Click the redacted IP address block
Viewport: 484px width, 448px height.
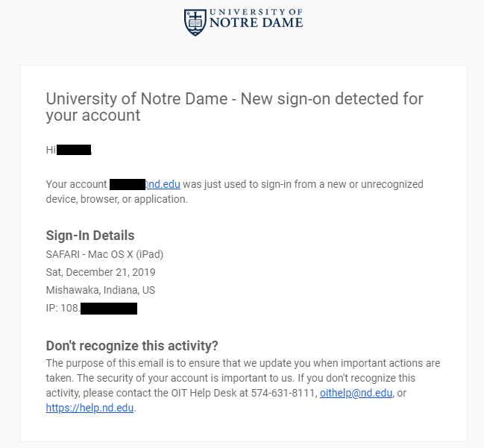point(109,309)
